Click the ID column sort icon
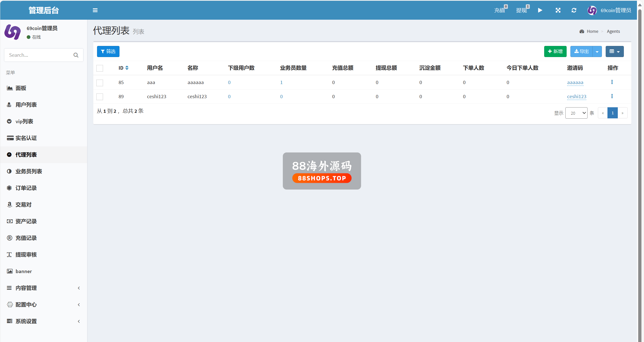The width and height of the screenshot is (644, 342). tap(127, 68)
